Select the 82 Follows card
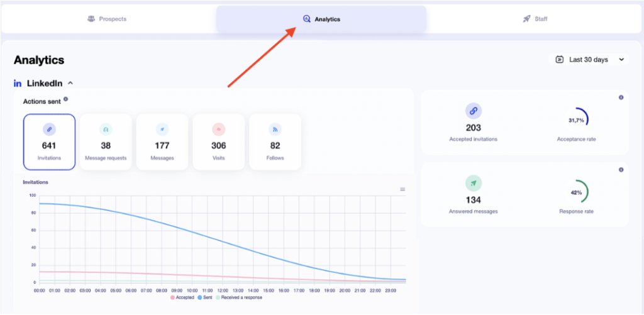Image resolution: width=644 pixels, height=315 pixels. click(275, 141)
